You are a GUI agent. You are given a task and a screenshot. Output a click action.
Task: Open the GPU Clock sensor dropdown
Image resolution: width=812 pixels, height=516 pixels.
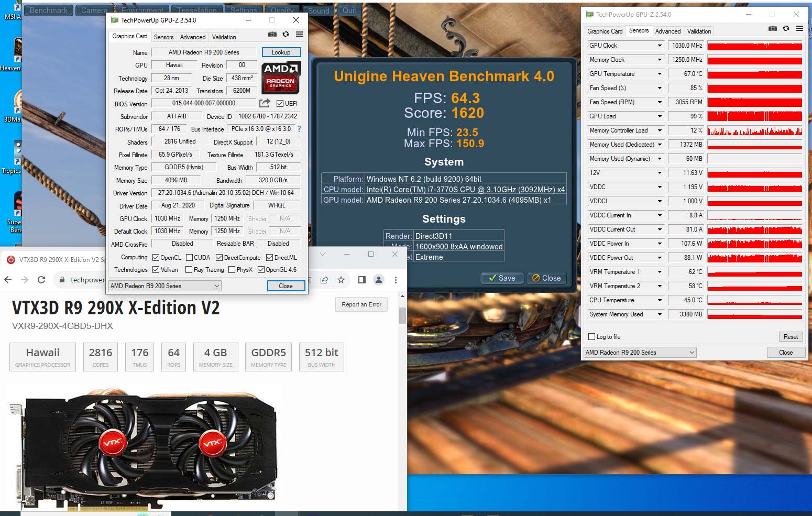tap(660, 46)
